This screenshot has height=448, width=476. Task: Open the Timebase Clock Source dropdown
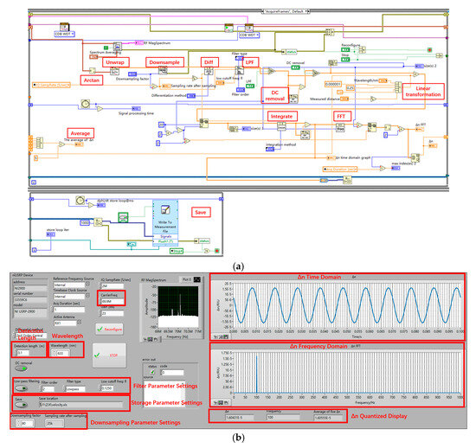tap(72, 296)
